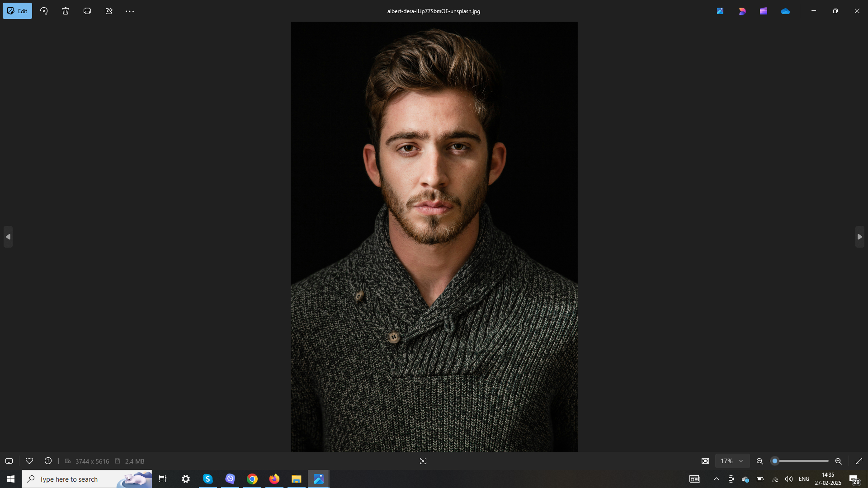Open the purple clock app on the taskbar

230,479
